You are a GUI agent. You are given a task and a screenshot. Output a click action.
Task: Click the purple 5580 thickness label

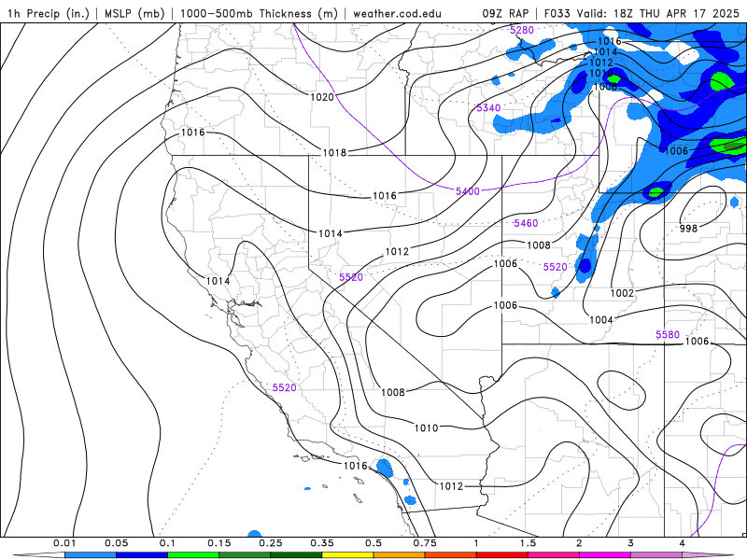pos(668,334)
